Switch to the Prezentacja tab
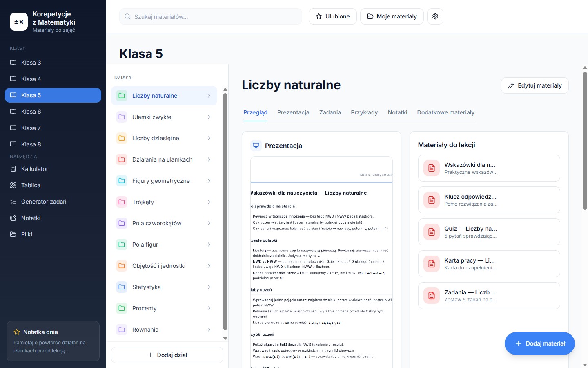The height and width of the screenshot is (368, 588). [x=293, y=112]
